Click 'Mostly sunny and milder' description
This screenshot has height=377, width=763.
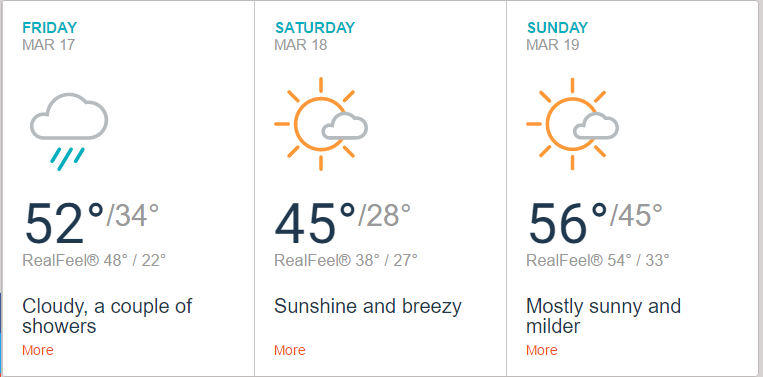pos(603,316)
